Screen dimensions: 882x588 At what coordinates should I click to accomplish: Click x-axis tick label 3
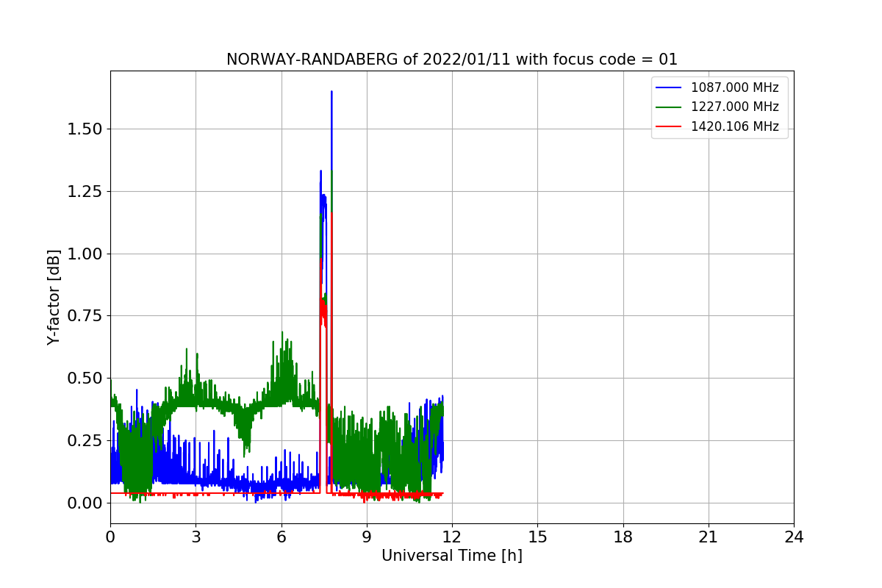pyautogui.click(x=196, y=537)
